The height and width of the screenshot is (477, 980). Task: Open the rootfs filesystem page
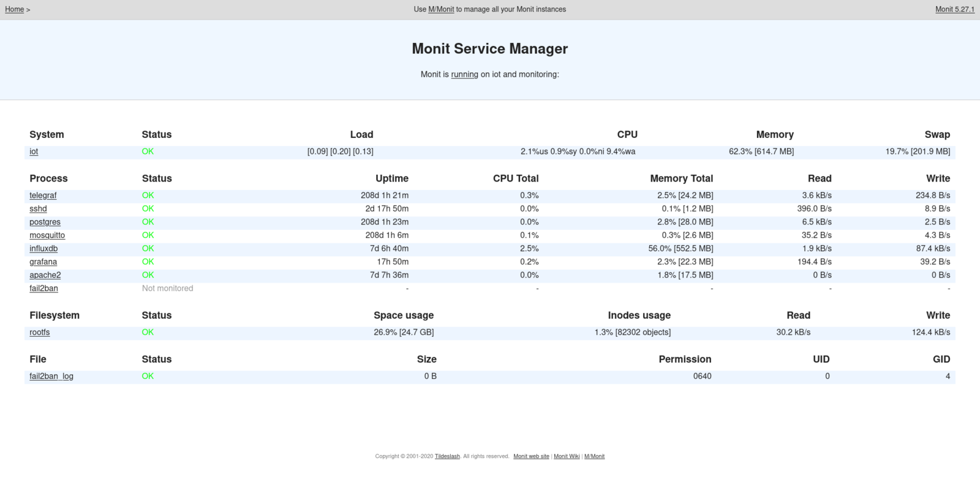(x=39, y=332)
